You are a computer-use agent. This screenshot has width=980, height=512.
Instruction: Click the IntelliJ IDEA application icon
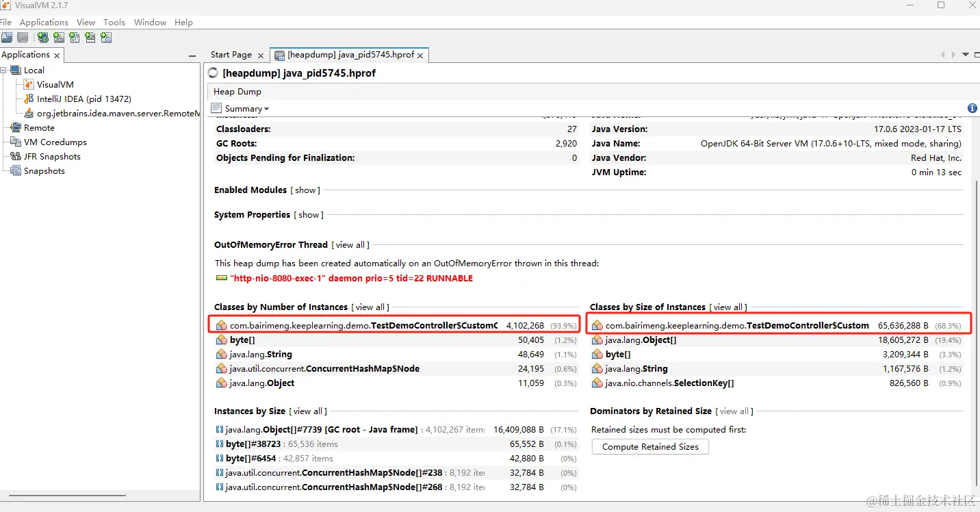pos(29,99)
